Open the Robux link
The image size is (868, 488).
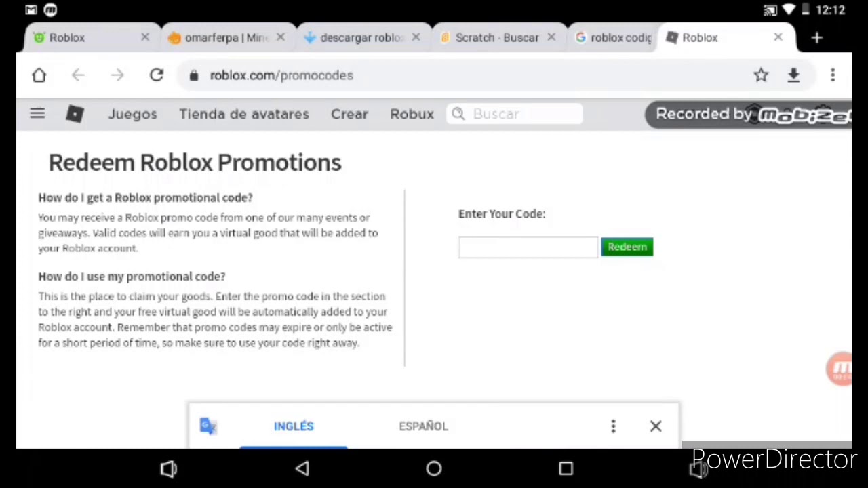412,114
